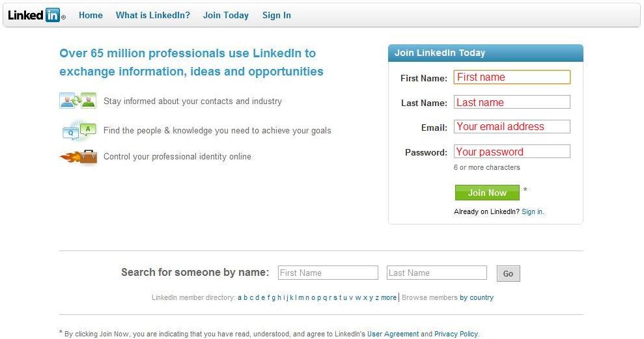Click the Q&A speech bubbles icon
The height and width of the screenshot is (339, 644).
tap(78, 130)
